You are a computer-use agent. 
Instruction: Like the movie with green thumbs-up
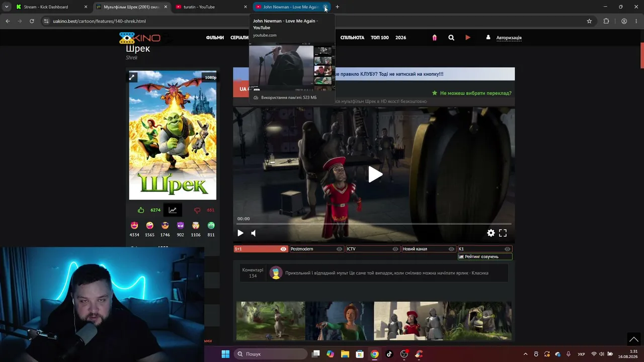point(141,210)
